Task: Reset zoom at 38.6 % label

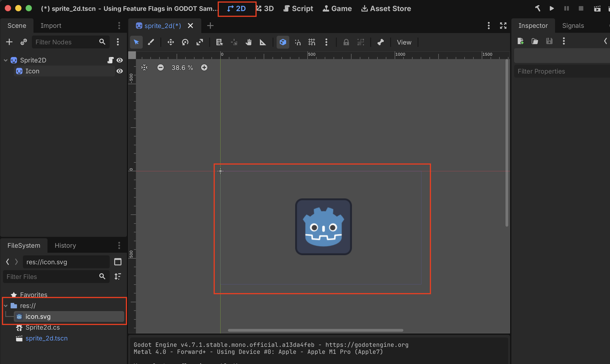Action: point(182,67)
